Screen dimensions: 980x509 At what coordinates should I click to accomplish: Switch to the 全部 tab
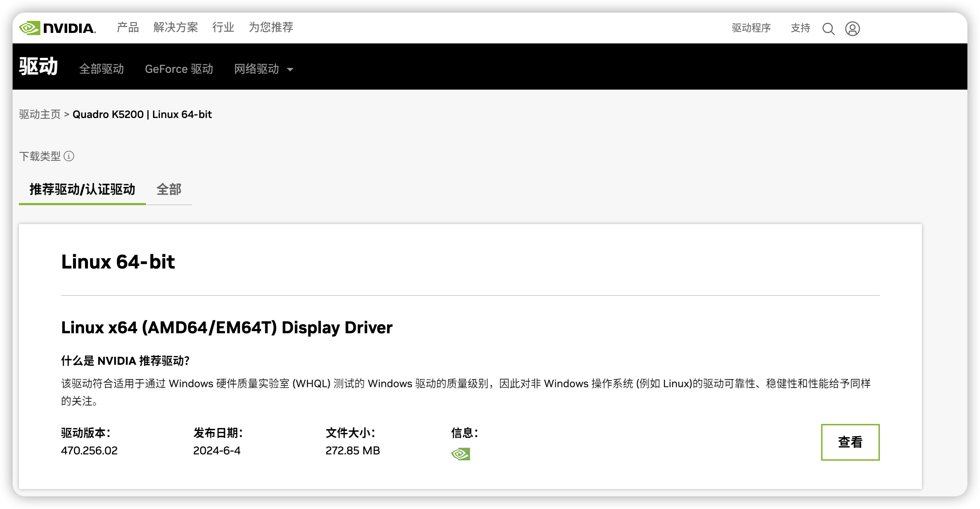169,189
